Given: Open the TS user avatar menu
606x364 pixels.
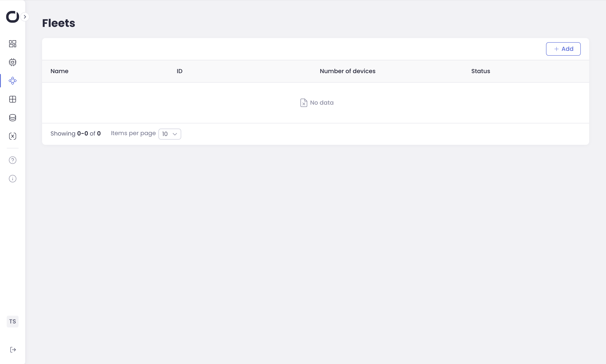Looking at the screenshot, I should pos(13,321).
